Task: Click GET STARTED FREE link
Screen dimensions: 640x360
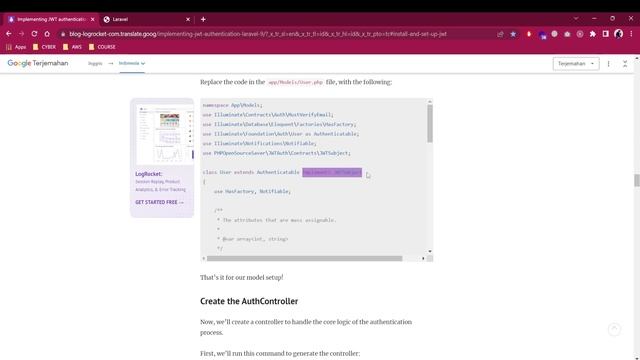Action: point(159,202)
